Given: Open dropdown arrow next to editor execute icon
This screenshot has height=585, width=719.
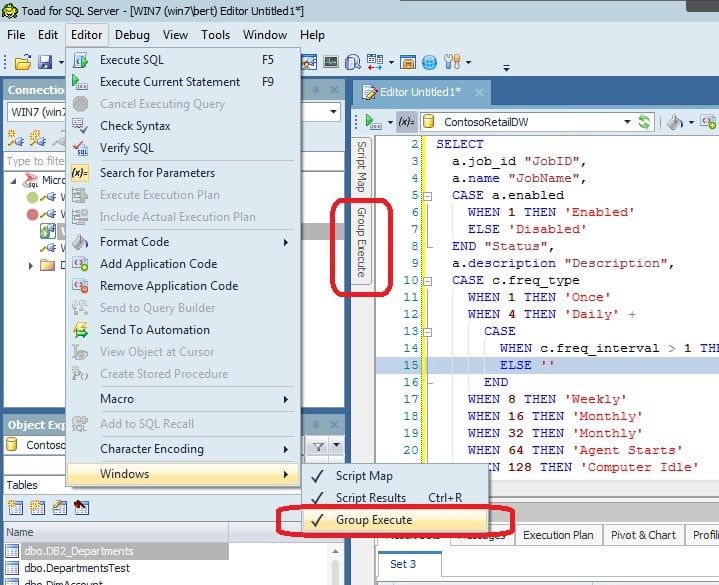Looking at the screenshot, I should pyautogui.click(x=390, y=122).
